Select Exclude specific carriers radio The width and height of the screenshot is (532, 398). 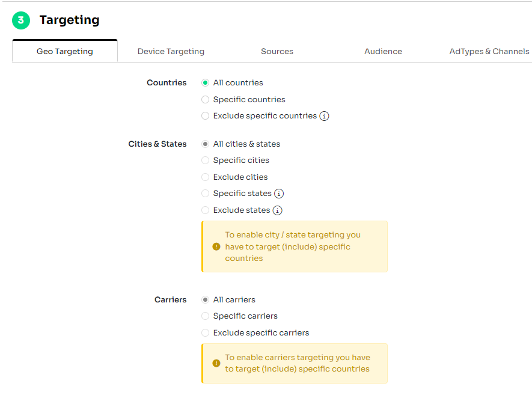point(205,333)
